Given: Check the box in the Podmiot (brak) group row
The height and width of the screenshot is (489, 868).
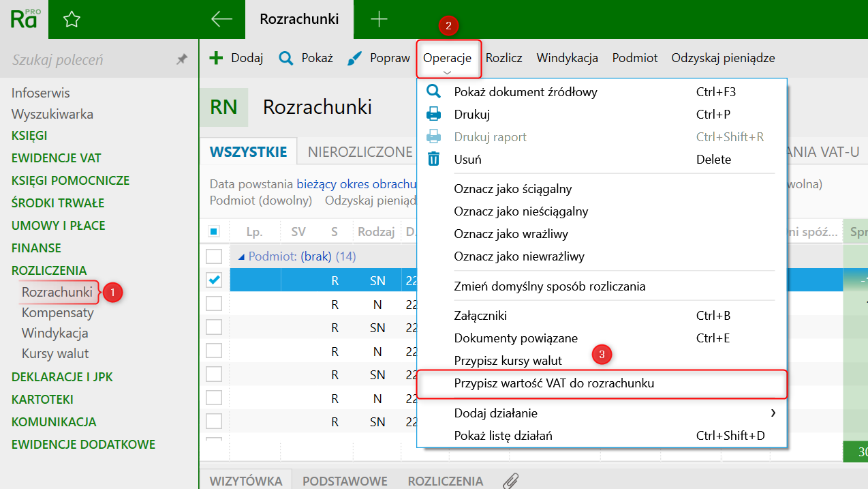Looking at the screenshot, I should tap(214, 256).
